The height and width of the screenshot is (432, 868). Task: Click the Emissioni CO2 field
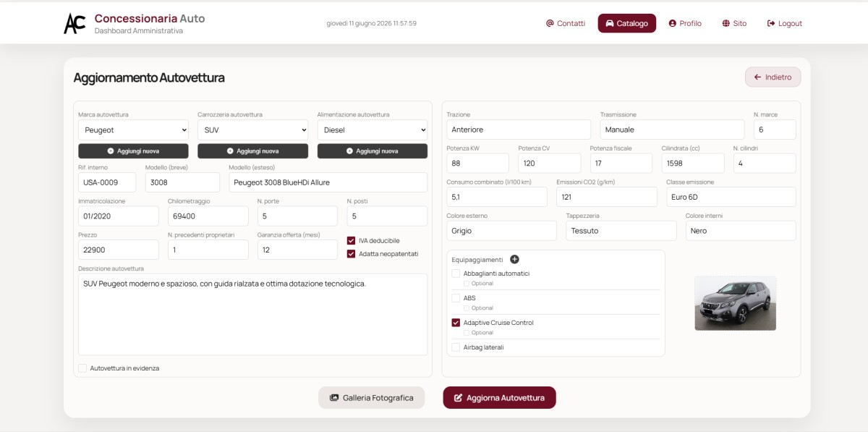[607, 197]
